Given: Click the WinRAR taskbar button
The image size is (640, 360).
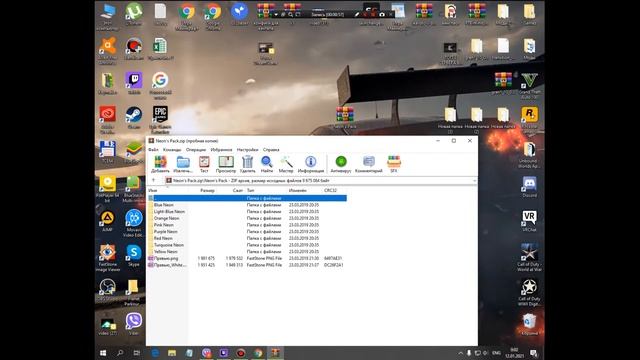Looking at the screenshot, I should (275, 353).
